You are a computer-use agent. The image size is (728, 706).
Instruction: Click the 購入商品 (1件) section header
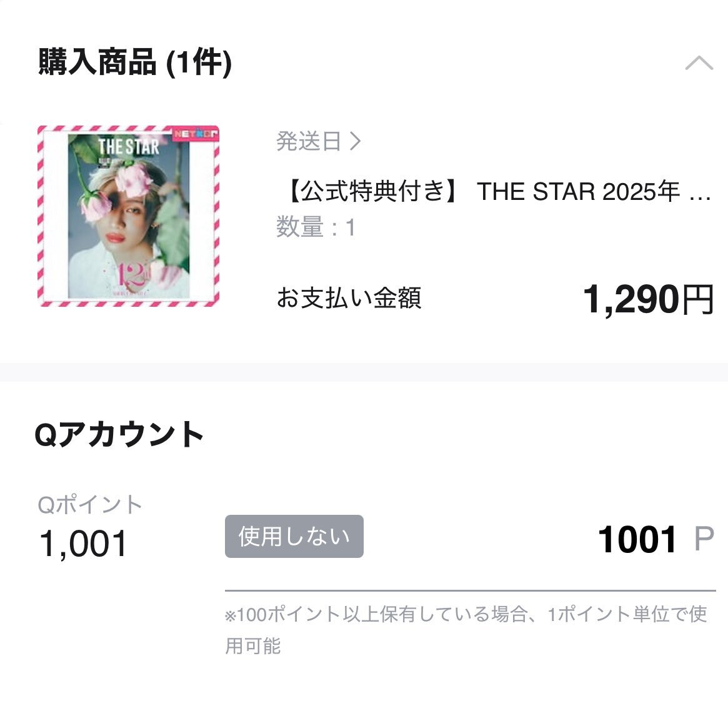click(134, 62)
